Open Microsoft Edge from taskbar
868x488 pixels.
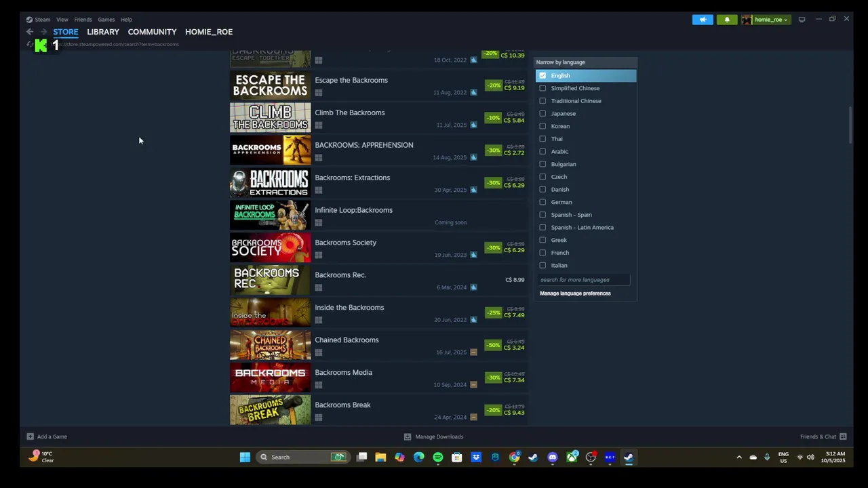(418, 457)
